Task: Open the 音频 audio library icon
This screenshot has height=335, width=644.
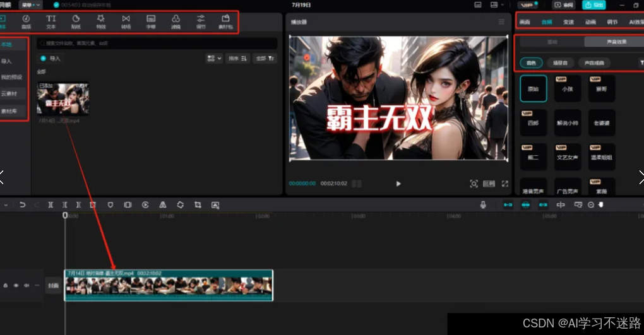Action: [x=26, y=21]
